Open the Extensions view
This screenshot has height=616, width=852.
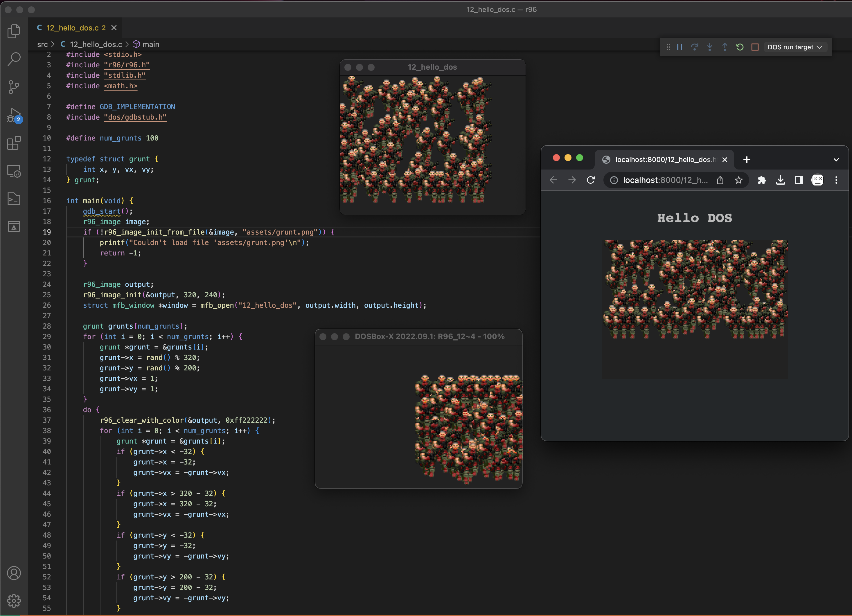[14, 143]
